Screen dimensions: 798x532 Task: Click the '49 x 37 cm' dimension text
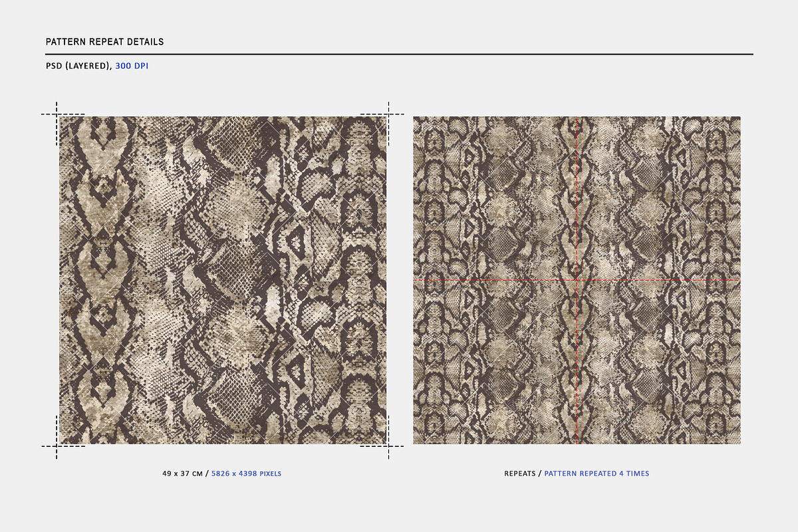[182, 473]
